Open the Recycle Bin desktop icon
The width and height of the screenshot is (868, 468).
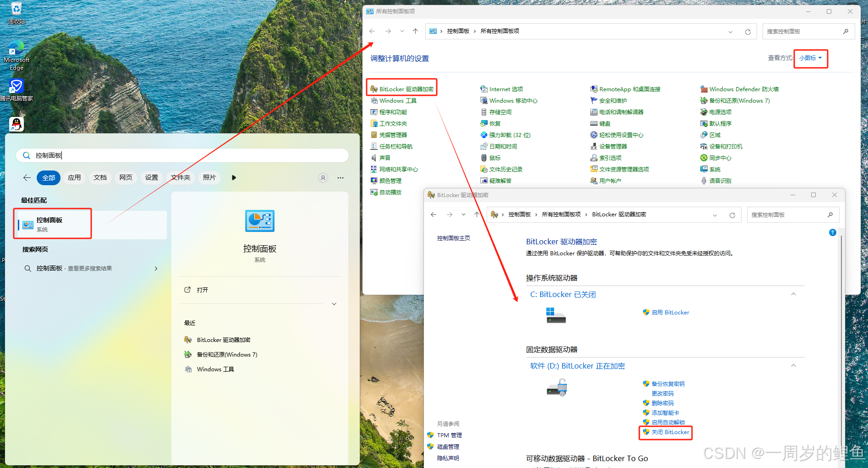tap(16, 13)
